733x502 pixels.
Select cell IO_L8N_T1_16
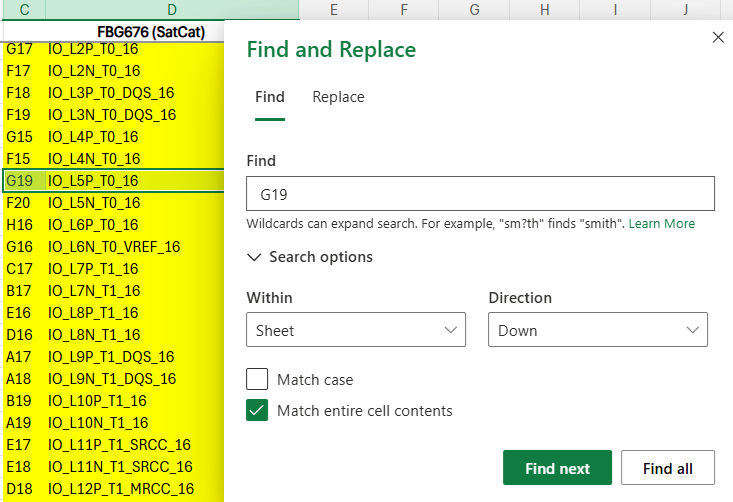click(x=135, y=334)
